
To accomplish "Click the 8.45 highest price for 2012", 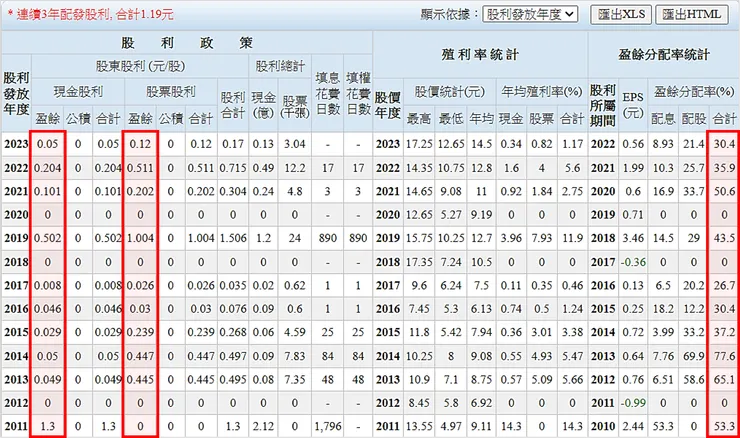I will [x=419, y=403].
